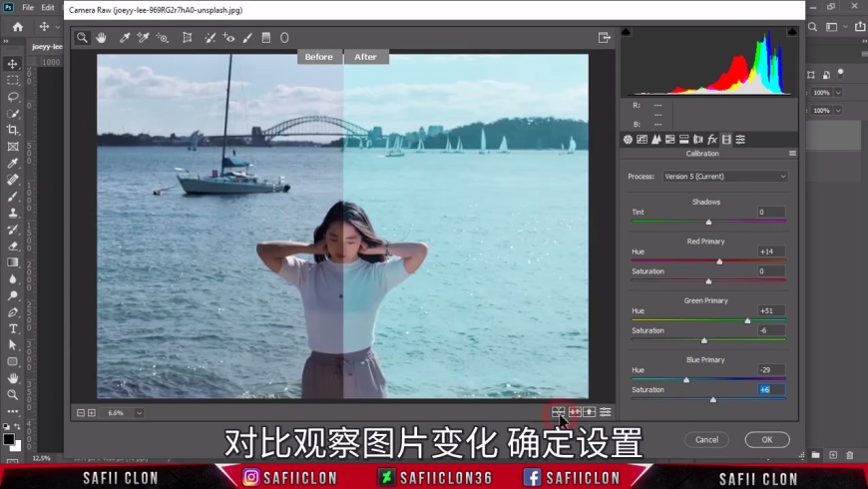The height and width of the screenshot is (489, 868).
Task: Select Photoshop Lasso tool
Action: (13, 97)
